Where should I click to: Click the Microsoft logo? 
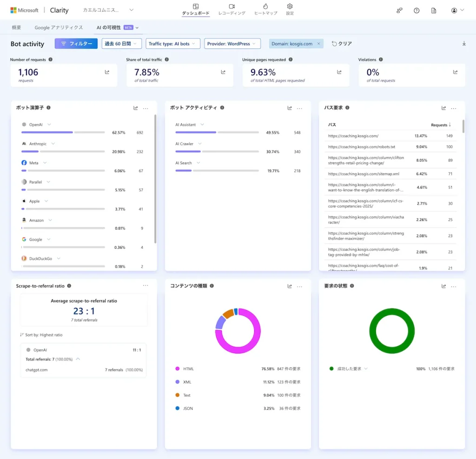pyautogui.click(x=24, y=10)
